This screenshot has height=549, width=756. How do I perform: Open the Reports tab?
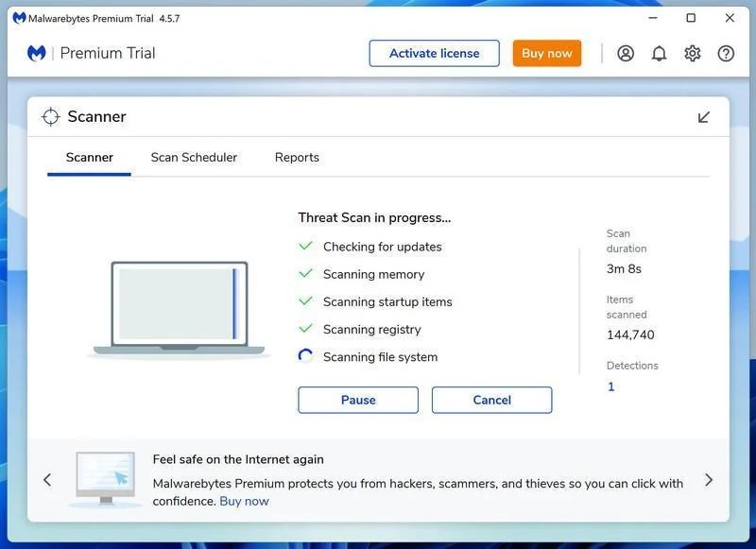click(297, 158)
